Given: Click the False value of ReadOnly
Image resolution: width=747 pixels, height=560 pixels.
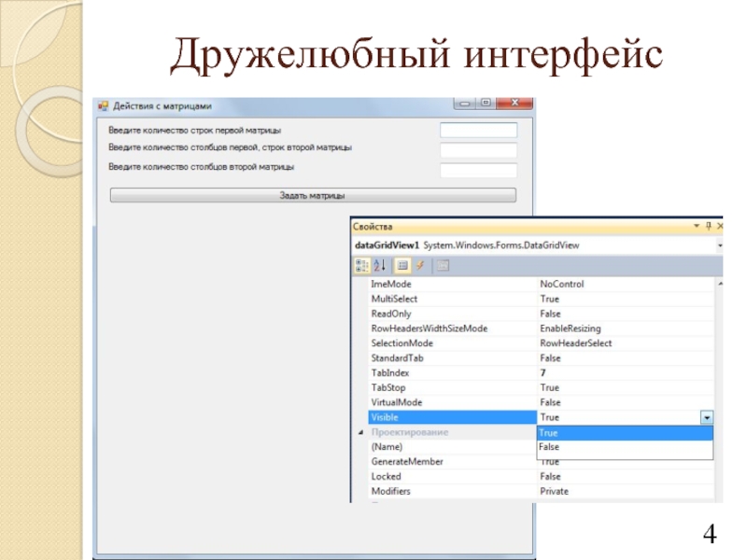Looking at the screenshot, I should [x=550, y=314].
